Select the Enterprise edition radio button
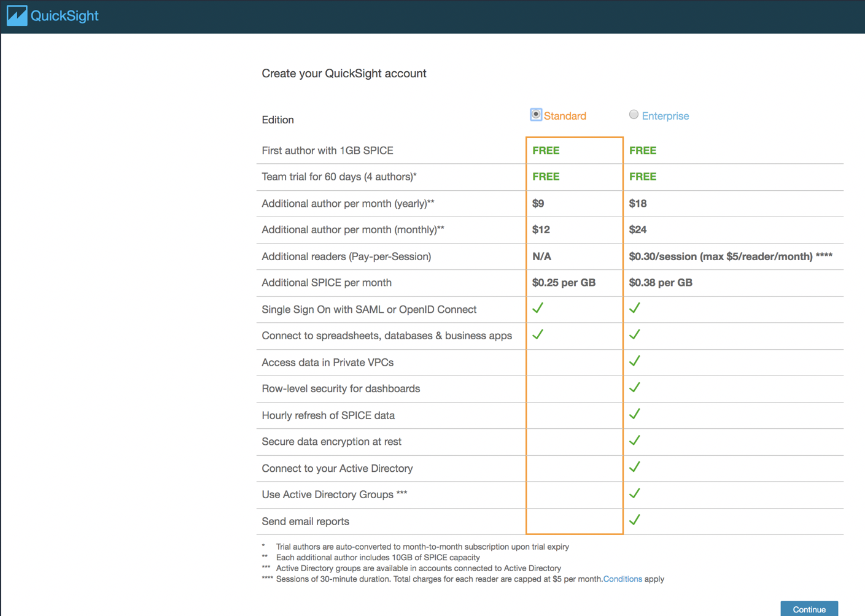 click(634, 115)
